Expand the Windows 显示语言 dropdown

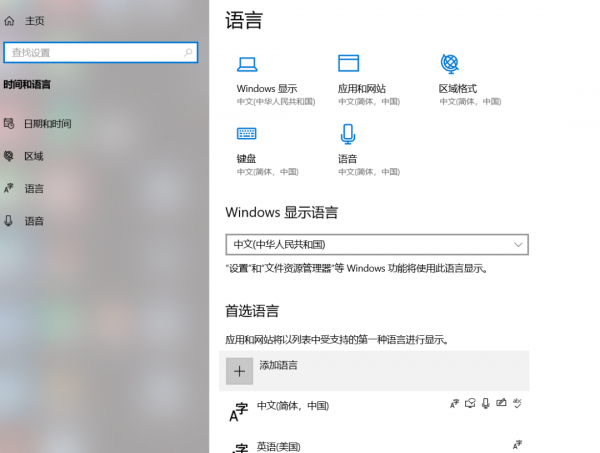pyautogui.click(x=377, y=244)
